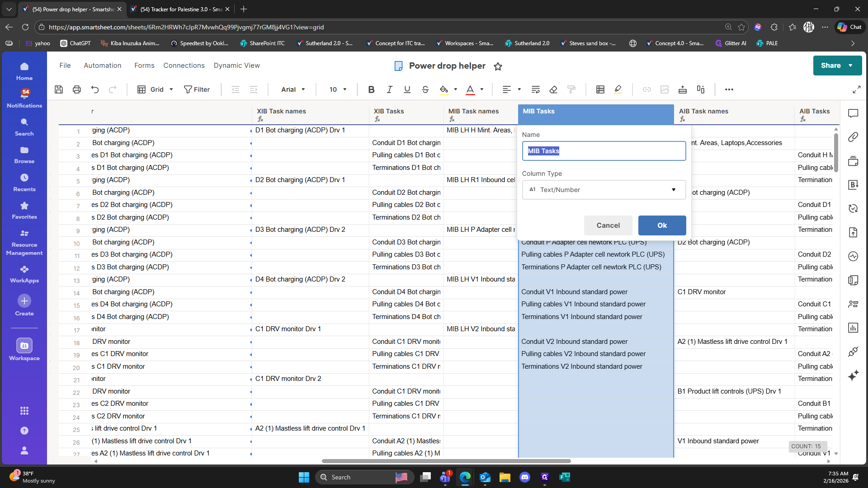This screenshot has height=488, width=868.
Task: Open the Conversations comment panel
Action: tap(853, 113)
